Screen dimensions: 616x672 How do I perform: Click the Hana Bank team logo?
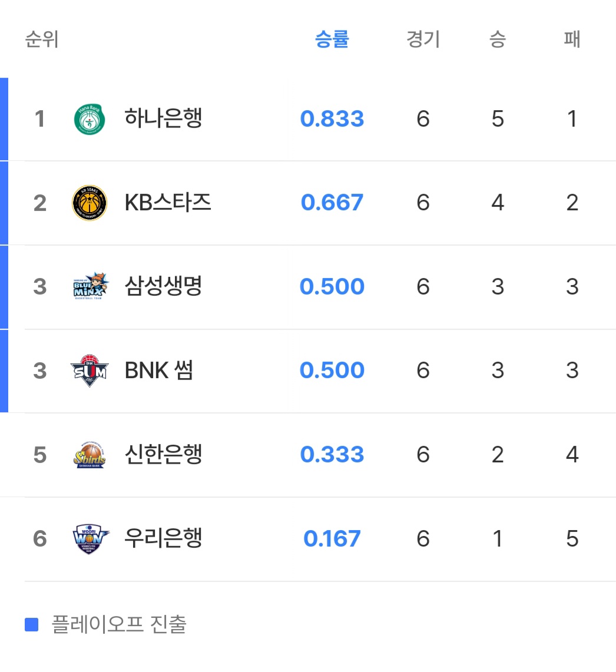pyautogui.click(x=90, y=119)
